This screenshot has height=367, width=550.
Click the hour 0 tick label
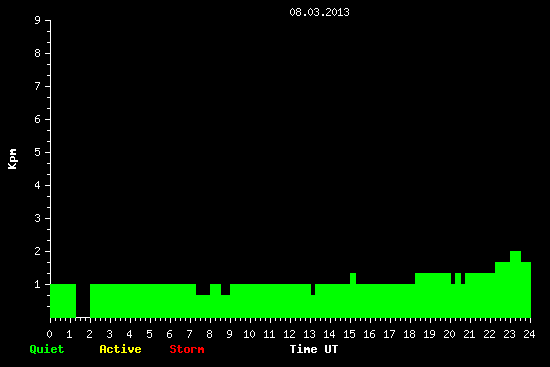[x=49, y=334]
